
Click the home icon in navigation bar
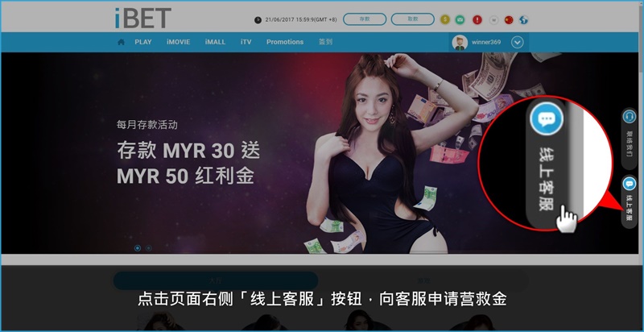[x=121, y=42]
